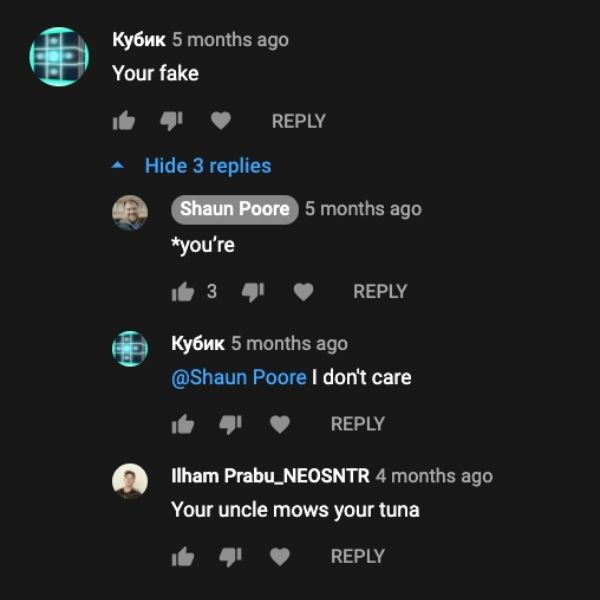Open the @Shaun Poore mention link

239,377
